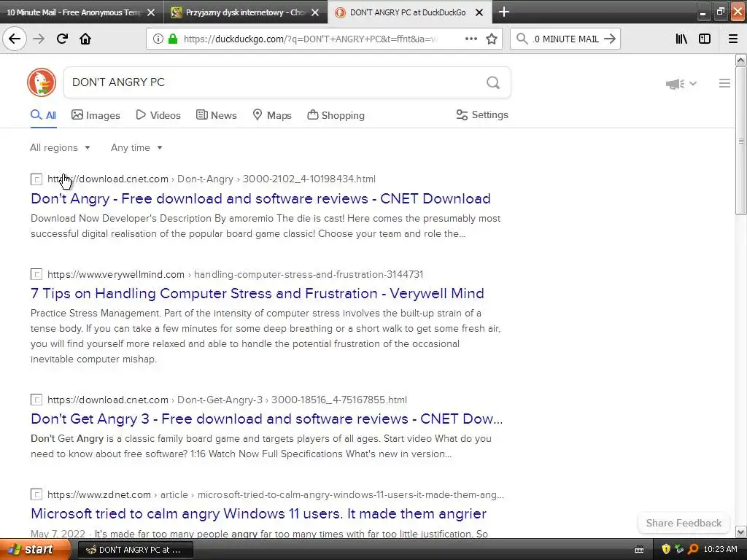
Task: Click the green secure padlock icon
Action: pos(172,39)
